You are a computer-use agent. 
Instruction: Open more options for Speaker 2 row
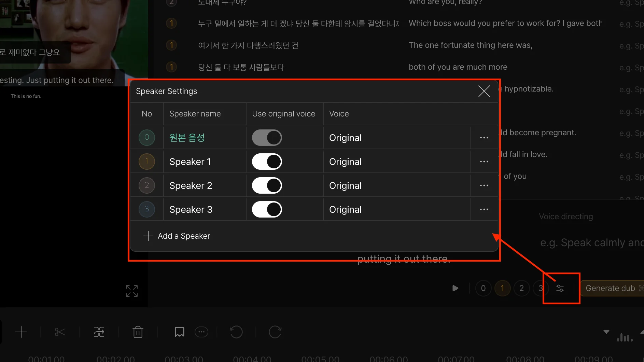tap(484, 185)
